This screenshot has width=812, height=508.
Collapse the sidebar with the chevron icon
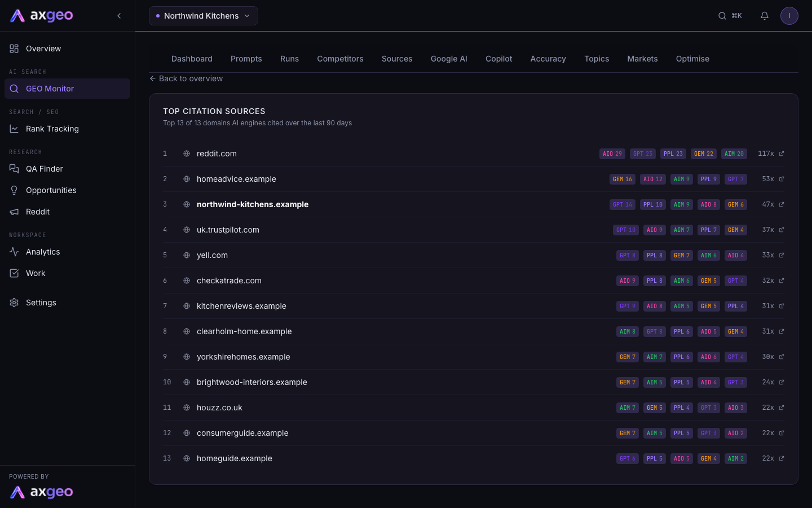119,16
